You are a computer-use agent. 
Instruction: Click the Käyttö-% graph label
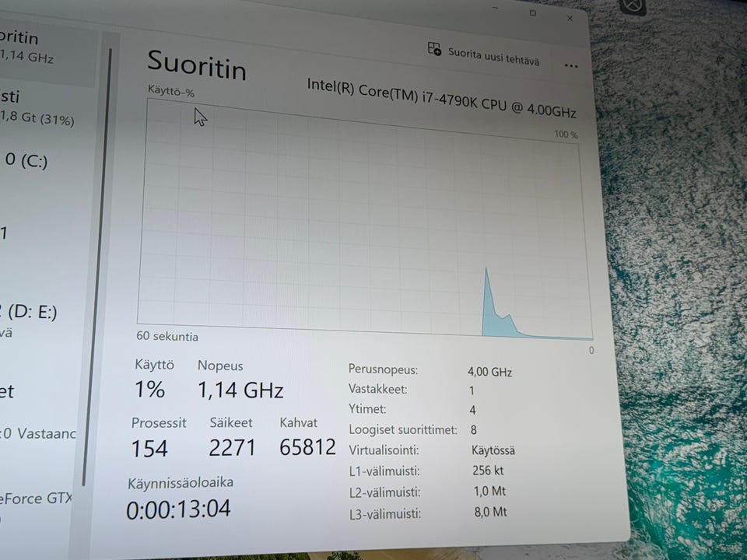pyautogui.click(x=171, y=90)
